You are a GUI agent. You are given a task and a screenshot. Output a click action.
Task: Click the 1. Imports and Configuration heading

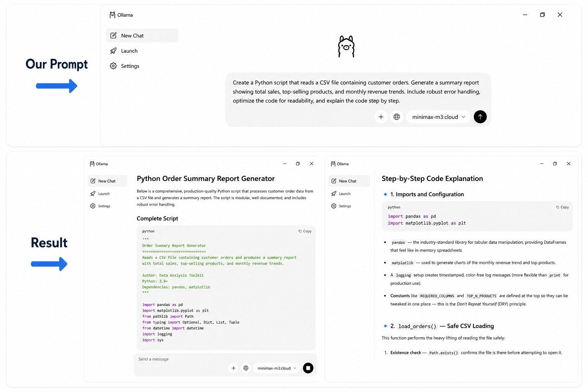click(x=427, y=194)
